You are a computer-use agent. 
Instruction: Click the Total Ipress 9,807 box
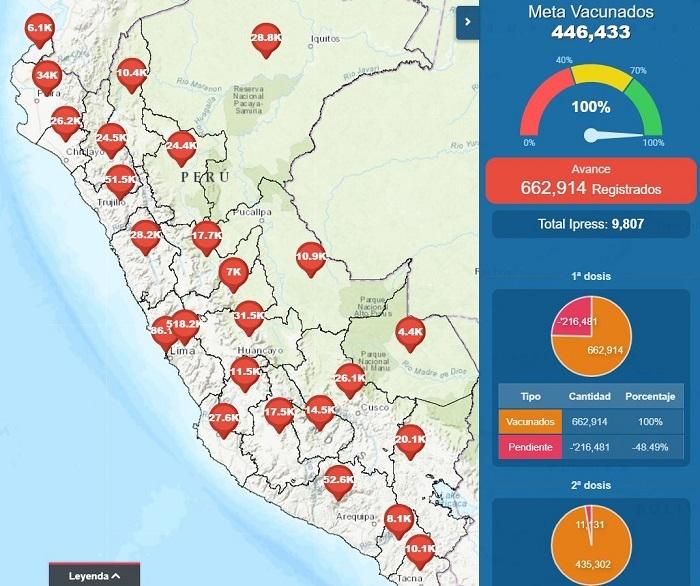(x=590, y=225)
